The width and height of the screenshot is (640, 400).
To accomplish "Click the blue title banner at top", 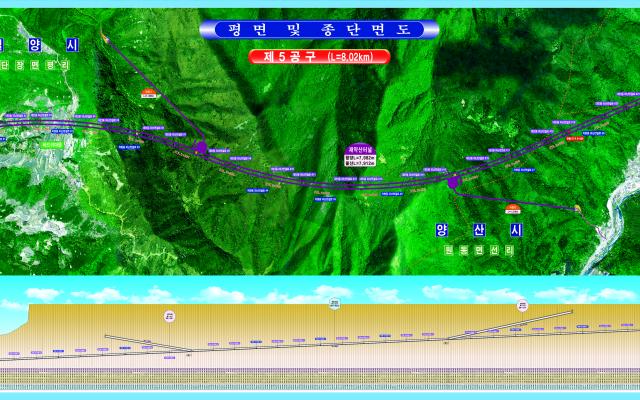I will 320,30.
